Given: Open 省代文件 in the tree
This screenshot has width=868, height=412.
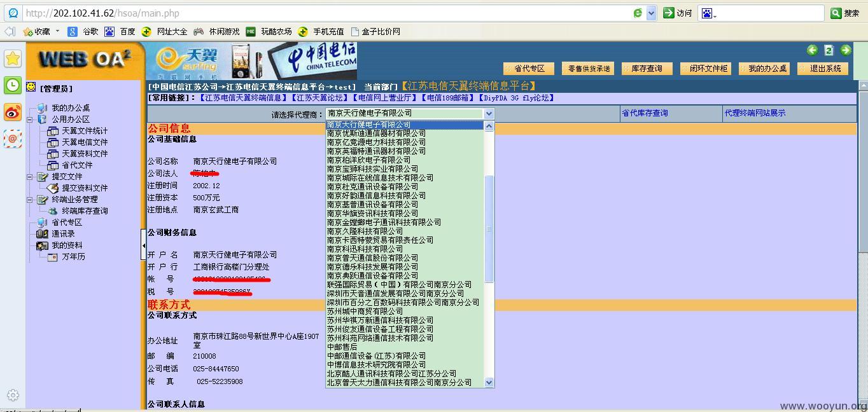Looking at the screenshot, I should [x=77, y=165].
